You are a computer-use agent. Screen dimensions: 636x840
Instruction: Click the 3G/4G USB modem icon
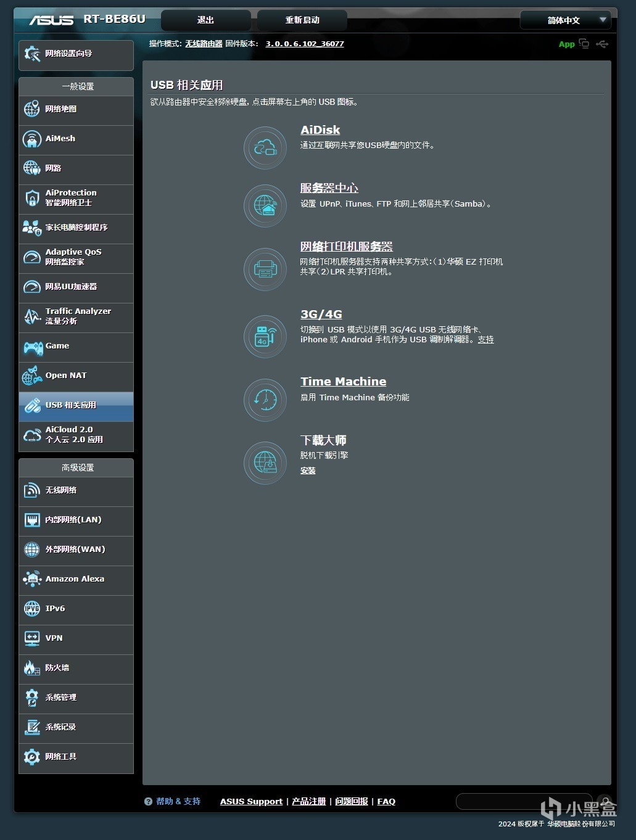coord(265,337)
